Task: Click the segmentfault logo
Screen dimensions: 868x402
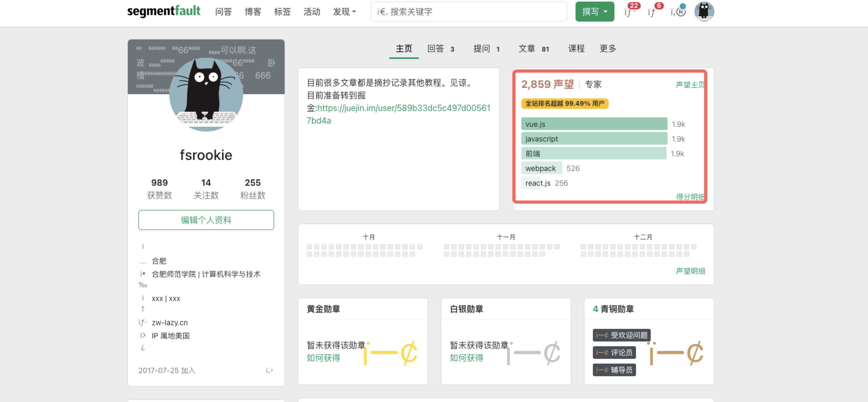Action: point(164,12)
